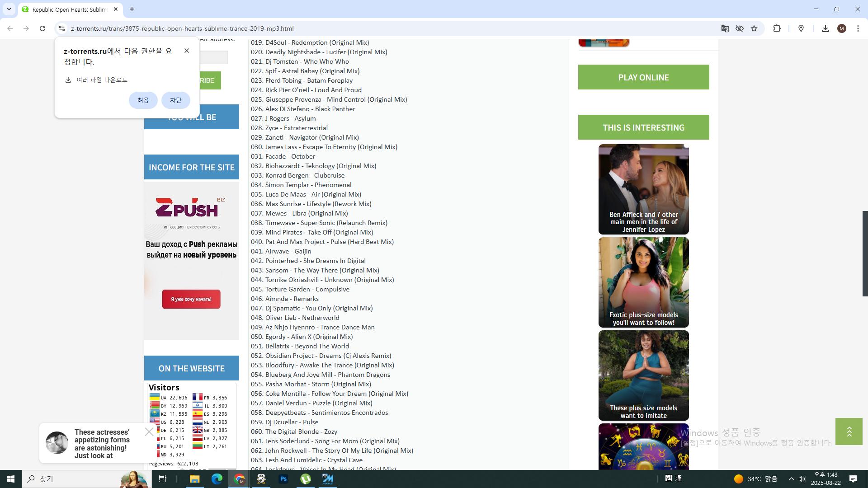Open the Ben Affleck Jennifer Lopez thumbnail
The image size is (868, 488).
[x=643, y=189]
